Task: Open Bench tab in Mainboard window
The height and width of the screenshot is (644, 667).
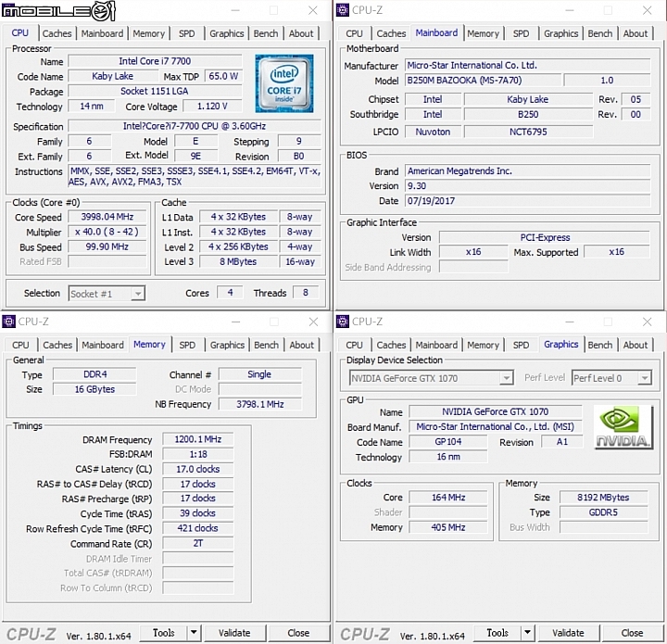Action: (x=600, y=33)
